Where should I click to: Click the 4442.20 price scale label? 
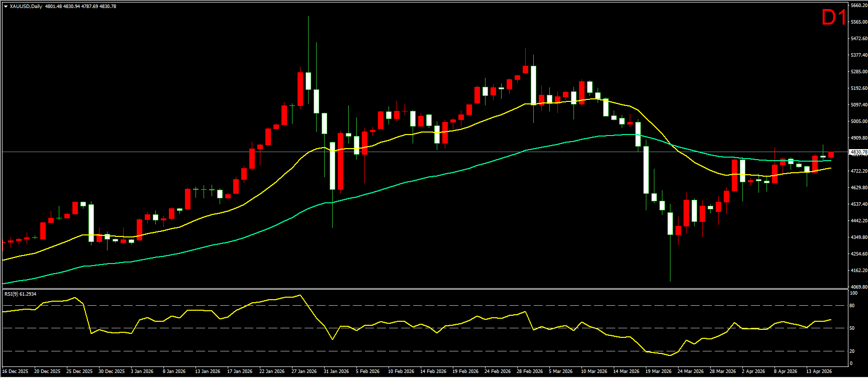tap(857, 220)
